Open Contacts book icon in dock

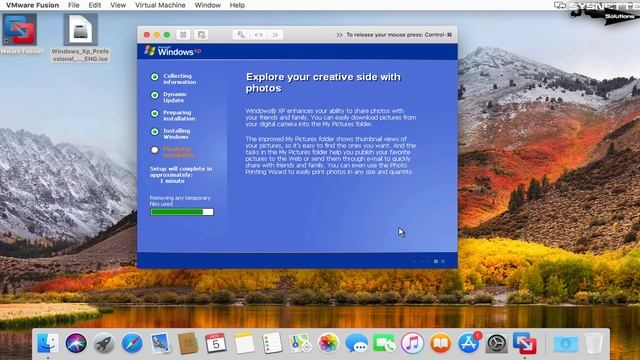tap(188, 343)
